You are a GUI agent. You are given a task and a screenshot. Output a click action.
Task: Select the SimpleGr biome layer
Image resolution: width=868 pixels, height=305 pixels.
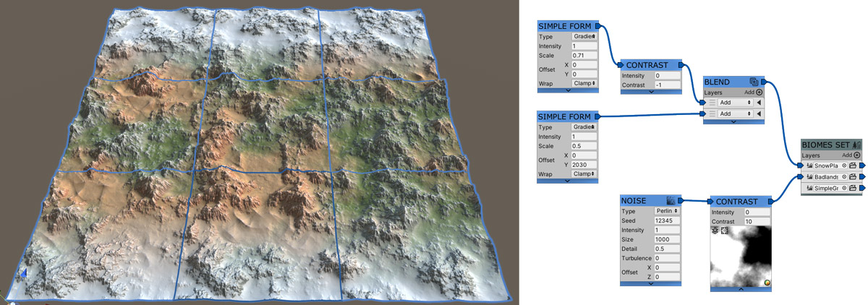(x=823, y=188)
